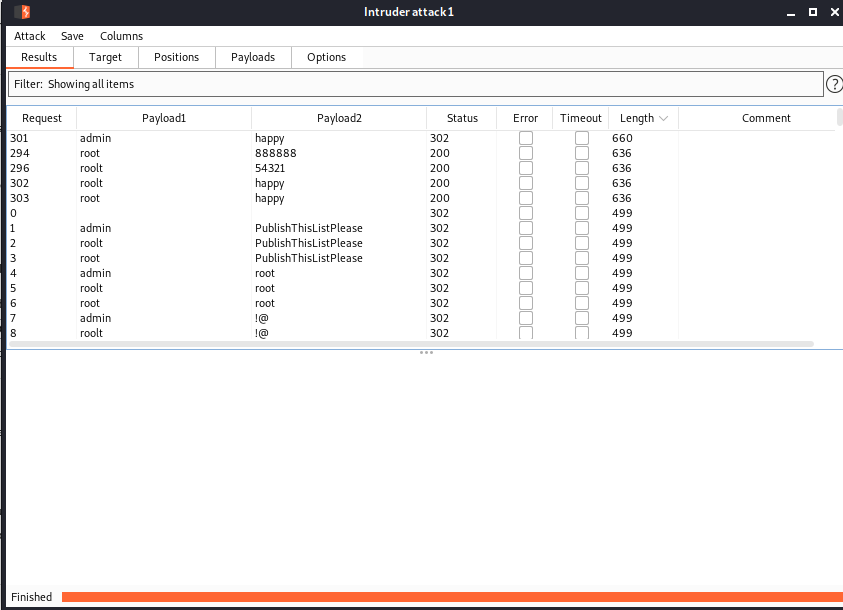Open the Attack menu
Image resolution: width=843 pixels, height=610 pixels.
[x=30, y=36]
